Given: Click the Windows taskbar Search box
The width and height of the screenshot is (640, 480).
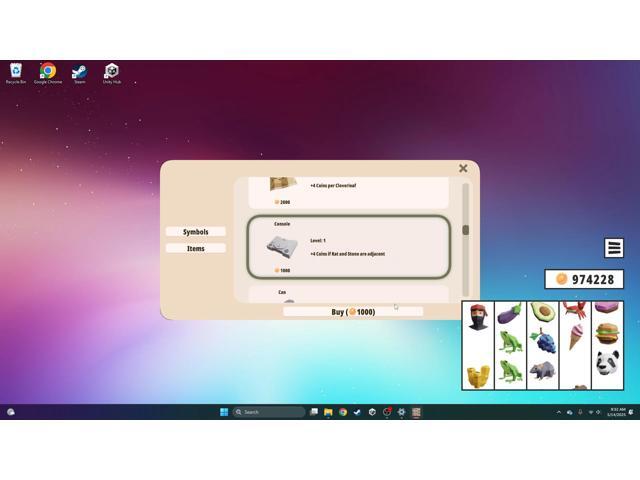Looking at the screenshot, I should pos(269,412).
